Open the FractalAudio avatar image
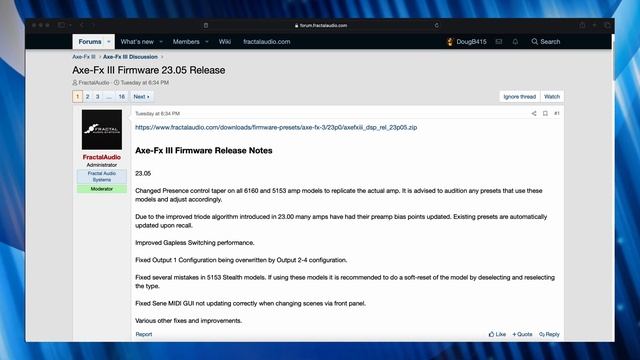 (x=102, y=129)
